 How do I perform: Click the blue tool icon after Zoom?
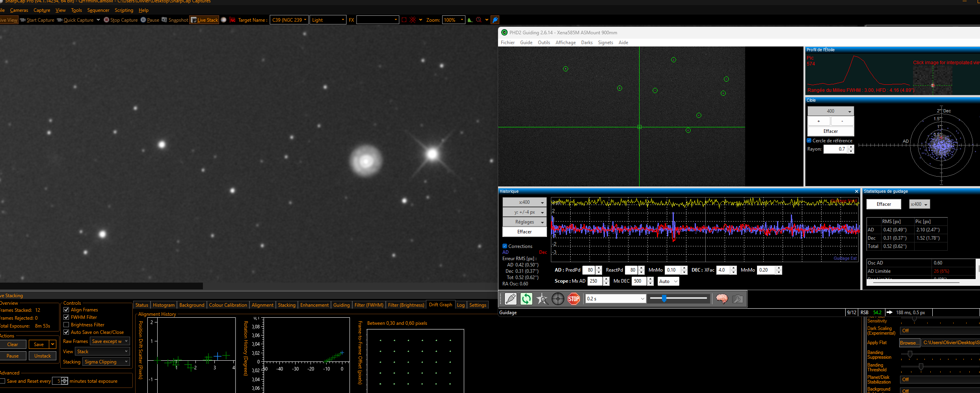495,20
